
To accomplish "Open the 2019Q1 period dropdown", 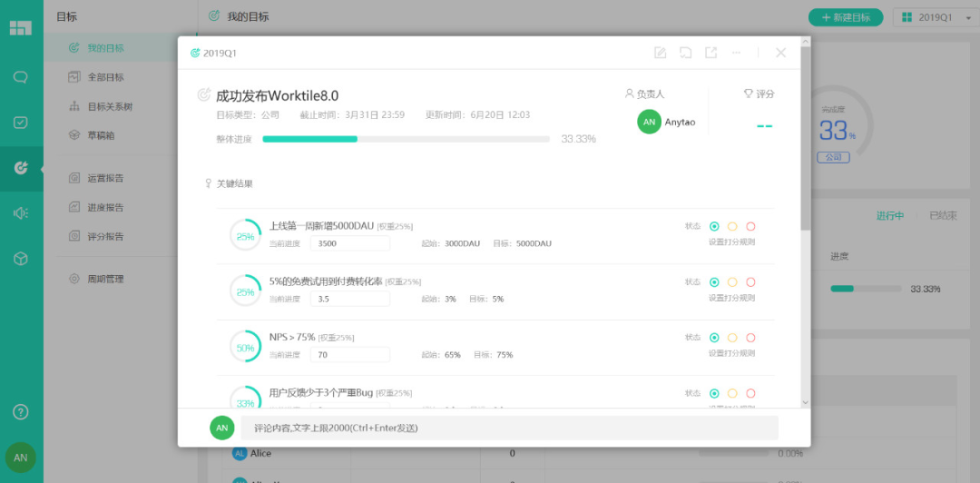I will [936, 17].
